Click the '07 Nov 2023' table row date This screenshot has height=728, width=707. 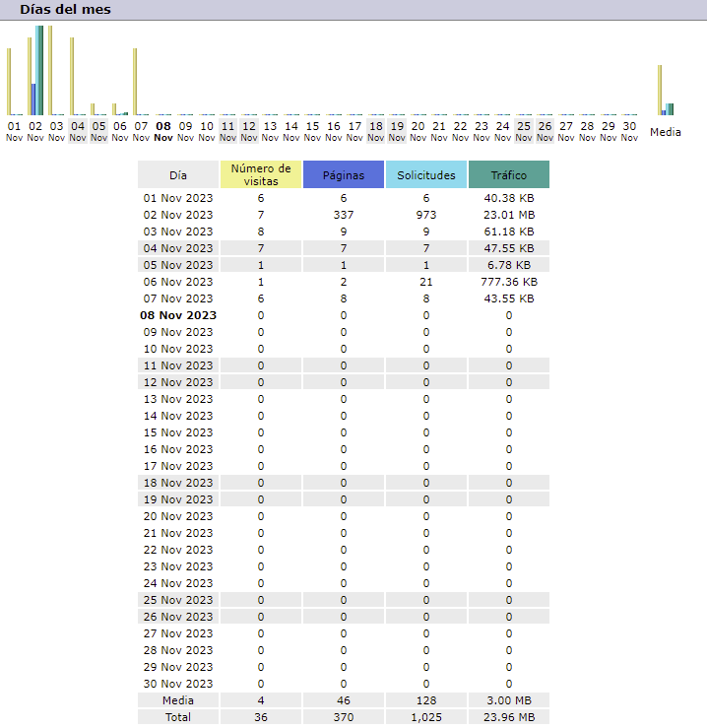coord(178,298)
